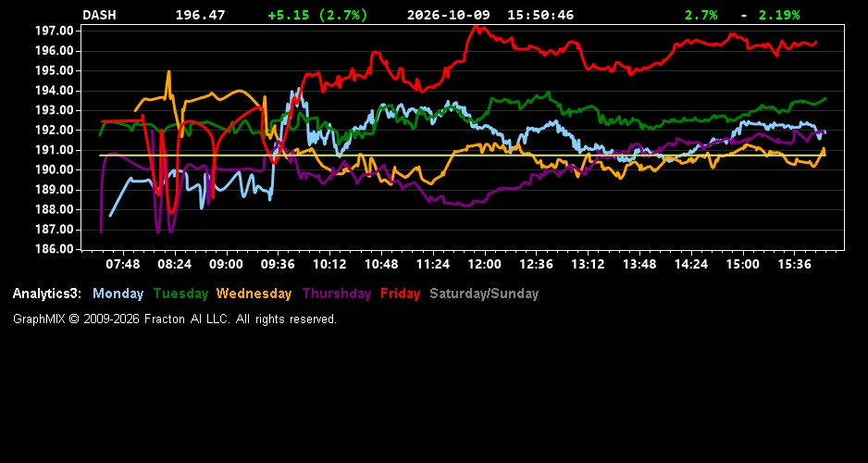Click the GraphMIX copyright notice
Image resolution: width=868 pixels, height=463 pixels.
pos(174,319)
